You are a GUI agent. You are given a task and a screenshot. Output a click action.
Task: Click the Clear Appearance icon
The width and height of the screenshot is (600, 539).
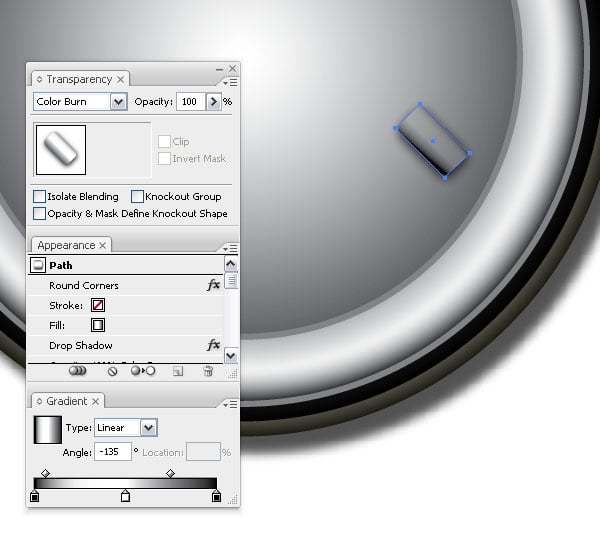(x=113, y=371)
